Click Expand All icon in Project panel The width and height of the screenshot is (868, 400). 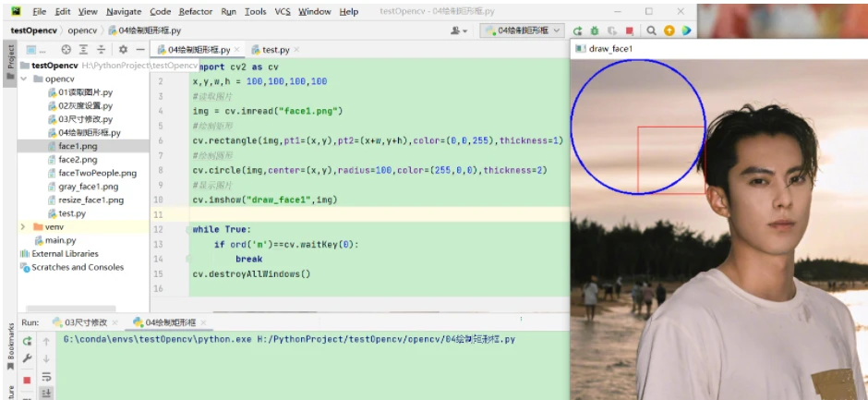tap(83, 49)
